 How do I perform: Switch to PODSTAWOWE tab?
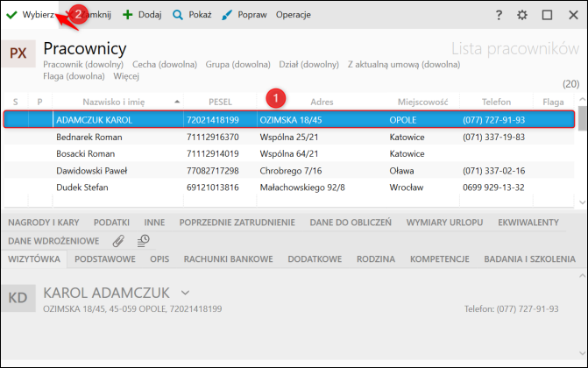coord(105,259)
